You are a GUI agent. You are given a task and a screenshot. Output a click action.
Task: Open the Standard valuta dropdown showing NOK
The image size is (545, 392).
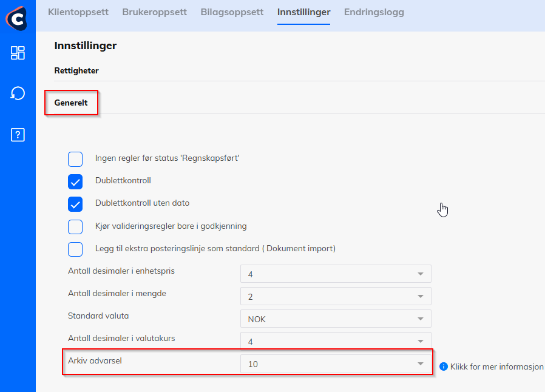pyautogui.click(x=336, y=319)
